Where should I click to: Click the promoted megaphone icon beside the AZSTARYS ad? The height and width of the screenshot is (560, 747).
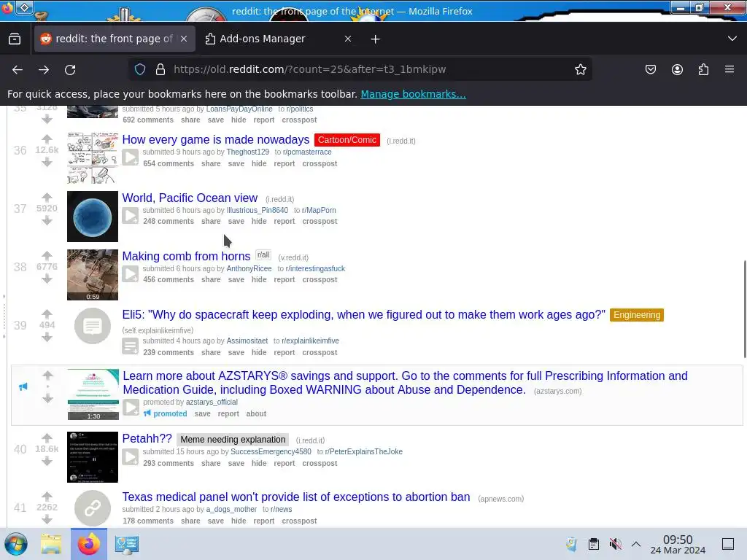click(x=23, y=386)
